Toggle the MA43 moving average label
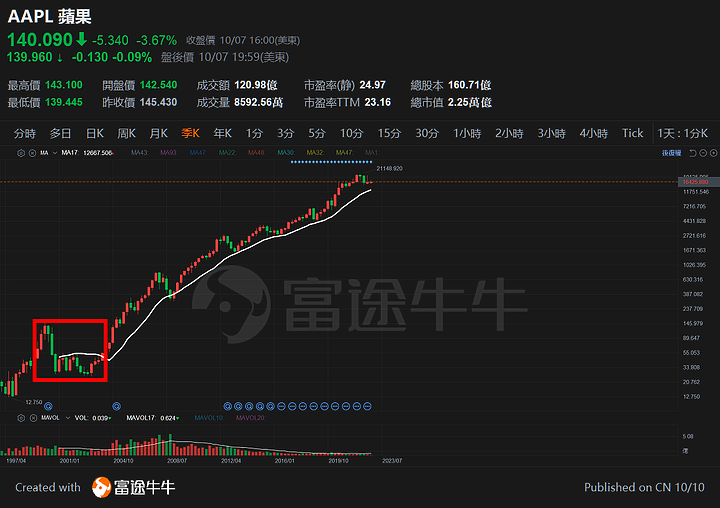The height and width of the screenshot is (508, 720). click(x=139, y=153)
